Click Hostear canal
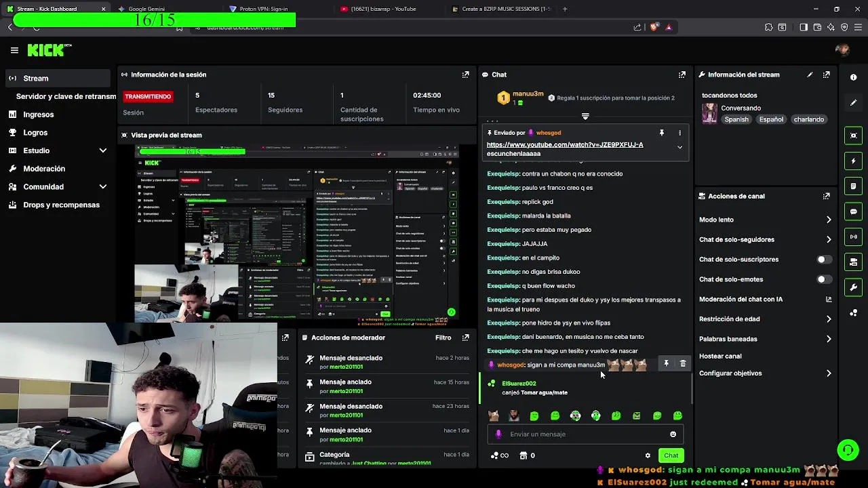Viewport: 868px width, 488px height. coord(720,356)
